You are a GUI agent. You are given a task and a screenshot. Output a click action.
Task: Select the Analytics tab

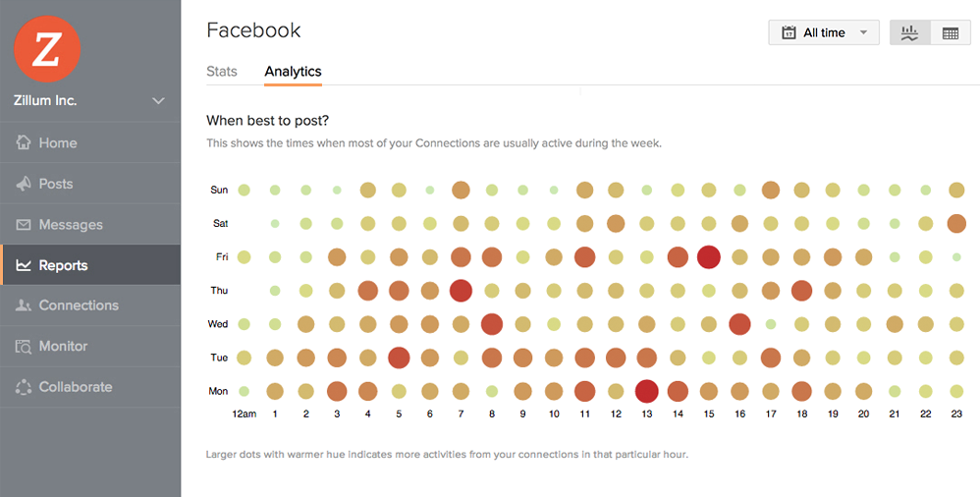pos(293,72)
